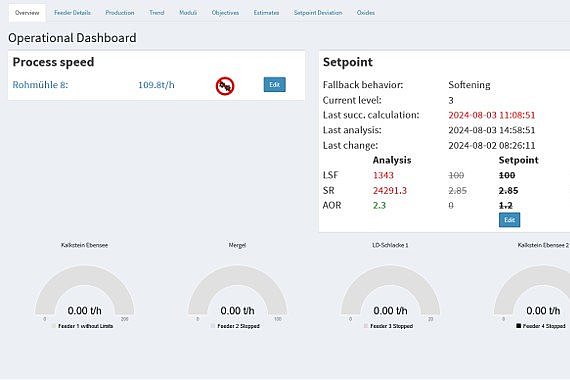Click the 109.8t/h speed value
Image resolution: width=570 pixels, height=380 pixels.
(156, 85)
